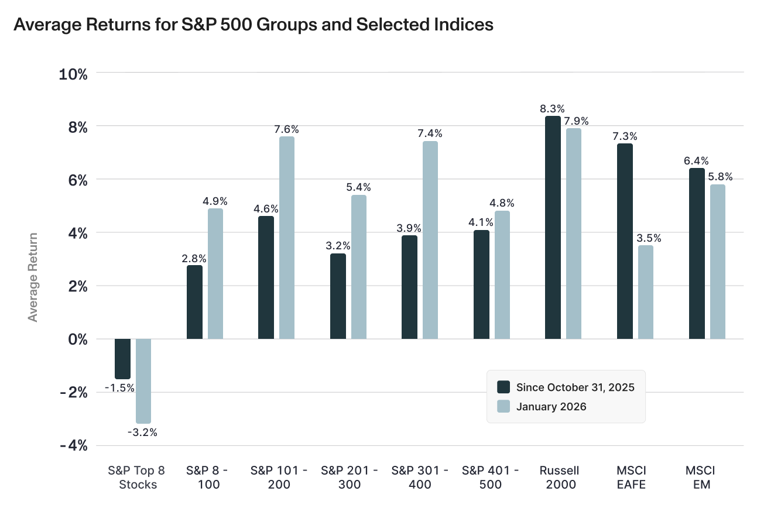Viewport: 781px width, 532px height.
Task: Click the 2% y-axis tick label
Action: coord(77,287)
